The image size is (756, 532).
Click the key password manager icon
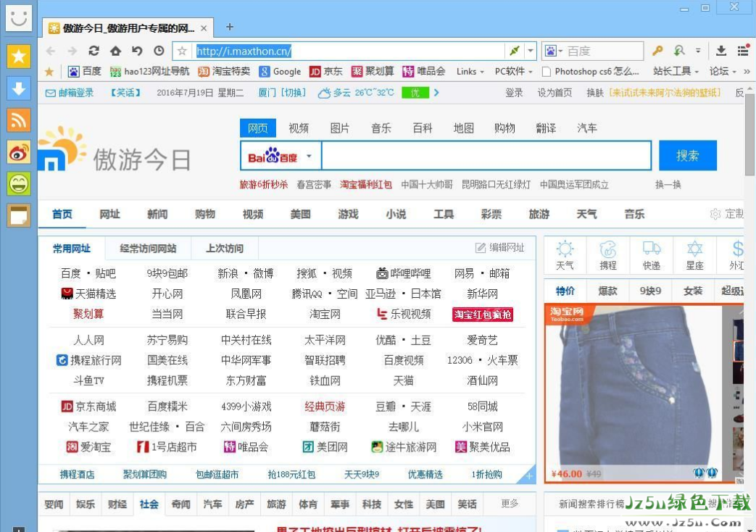(657, 51)
